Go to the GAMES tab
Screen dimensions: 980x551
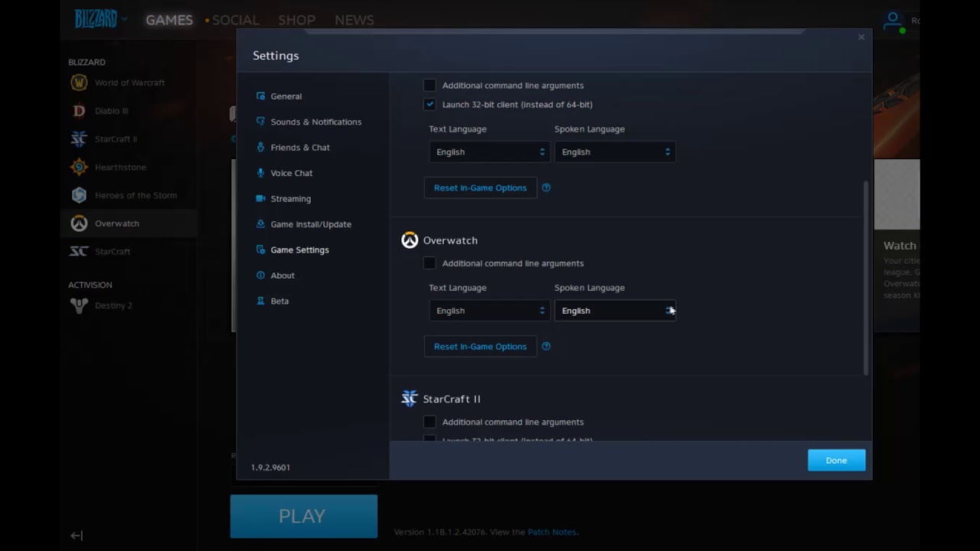[169, 20]
